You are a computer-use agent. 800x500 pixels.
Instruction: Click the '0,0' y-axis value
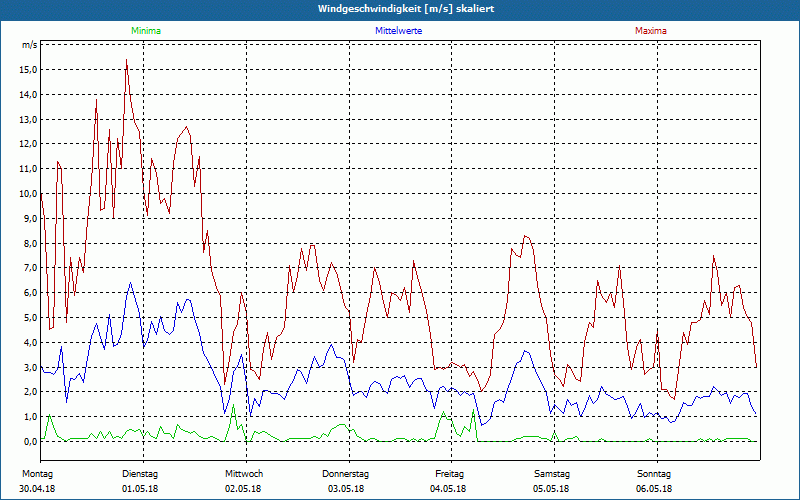(30, 442)
